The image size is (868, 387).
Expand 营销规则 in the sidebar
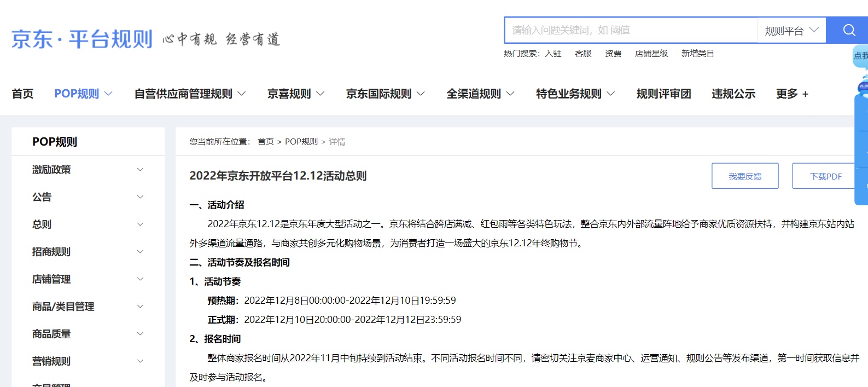point(88,361)
